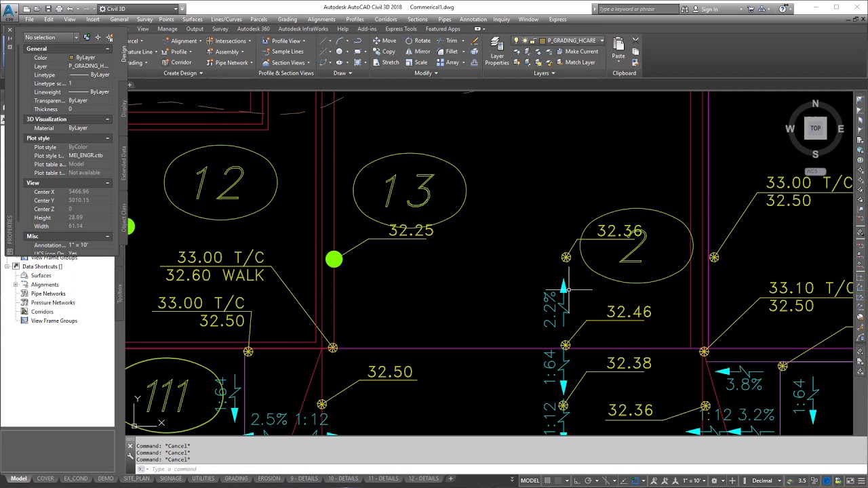The image size is (868, 488).
Task: Open the Grading menu
Action: [x=287, y=19]
